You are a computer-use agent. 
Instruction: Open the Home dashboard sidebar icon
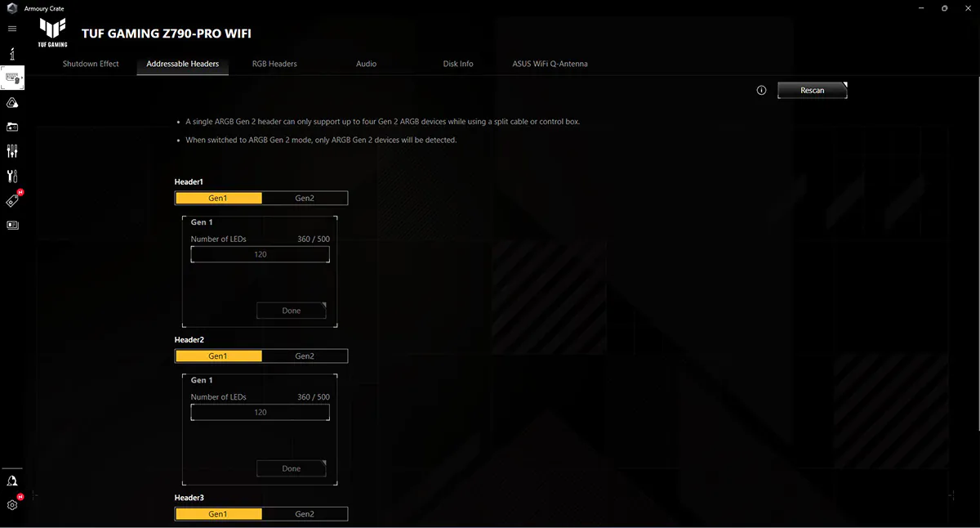coord(12,53)
